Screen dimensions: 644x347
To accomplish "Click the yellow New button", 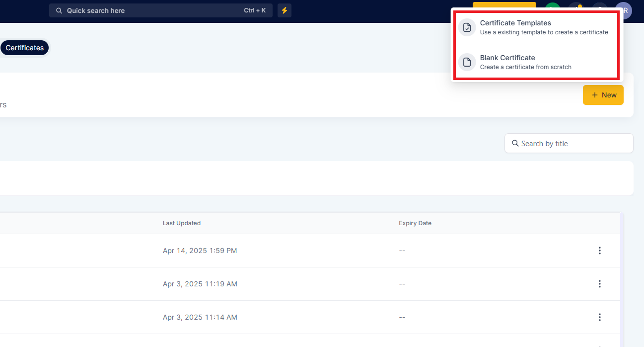I will pos(603,95).
